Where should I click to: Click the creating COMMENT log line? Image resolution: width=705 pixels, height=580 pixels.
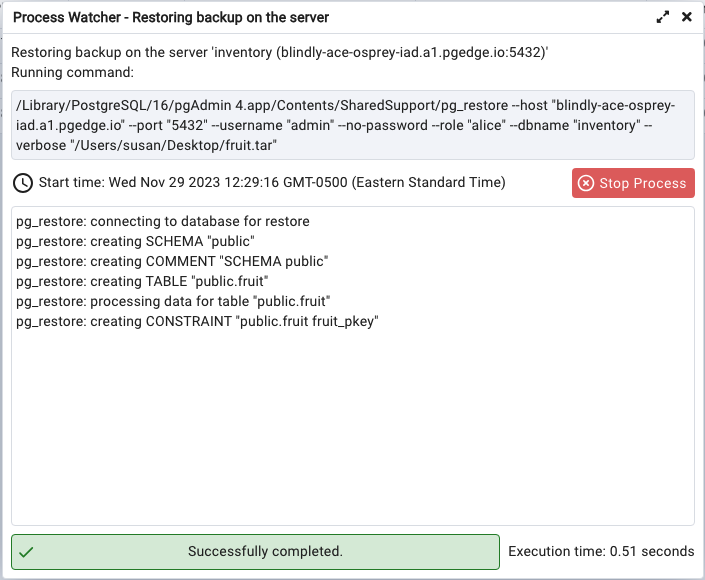point(172,261)
